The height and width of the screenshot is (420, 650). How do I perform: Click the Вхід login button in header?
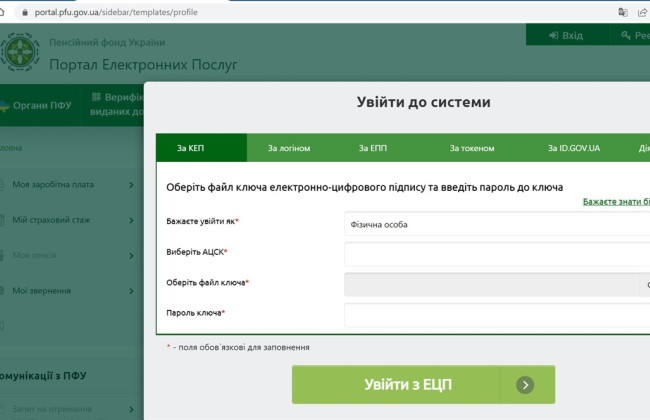[566, 35]
